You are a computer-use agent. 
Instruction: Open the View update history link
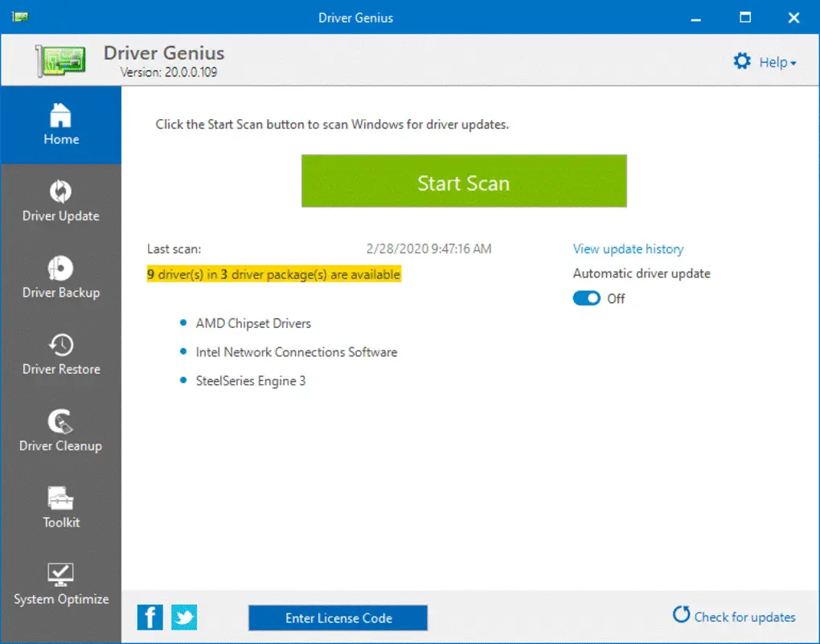click(628, 249)
